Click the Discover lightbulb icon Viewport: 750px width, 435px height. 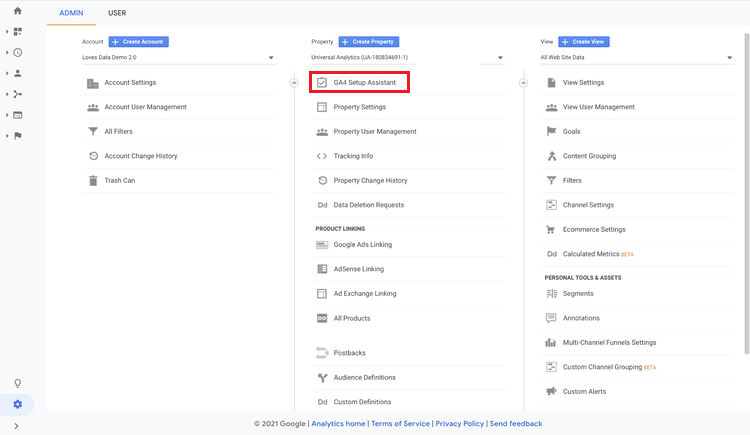18,383
